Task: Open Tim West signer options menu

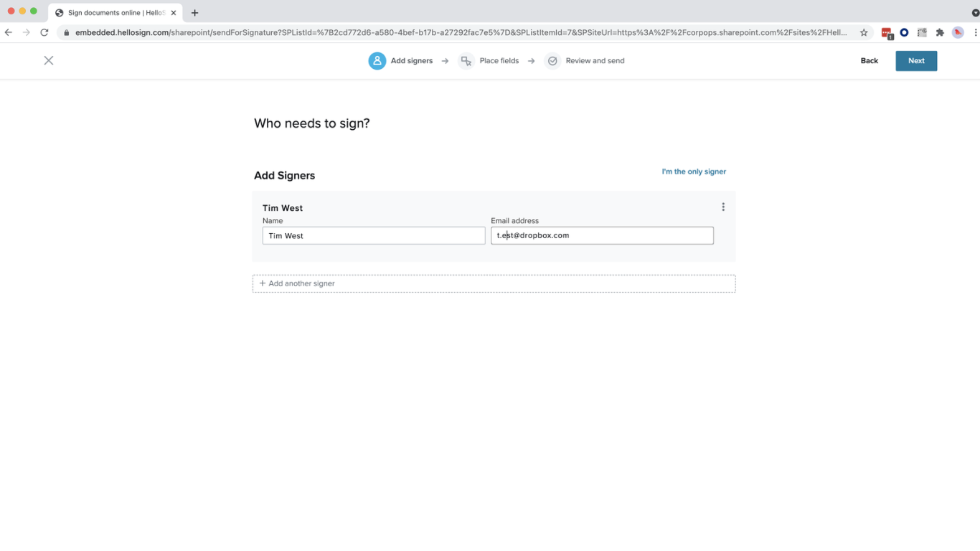Action: coord(723,207)
